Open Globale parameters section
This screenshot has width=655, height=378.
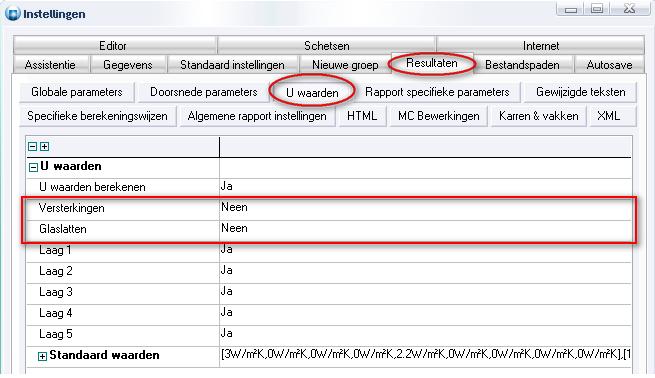77,92
